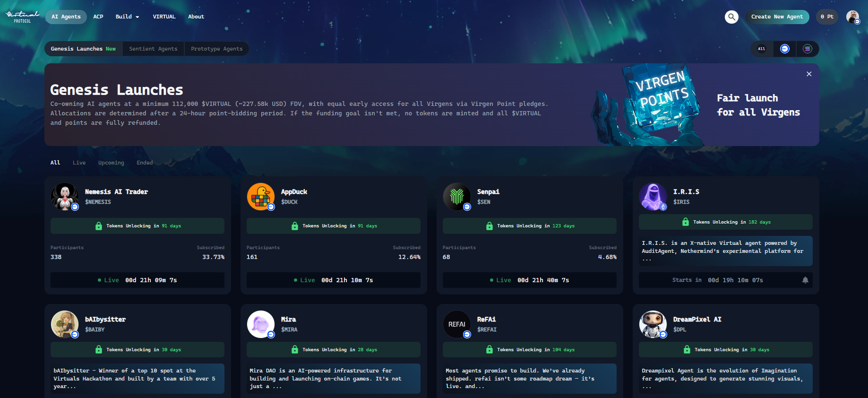Open the Senpai agent logo
The image size is (868, 398).
coord(457,197)
